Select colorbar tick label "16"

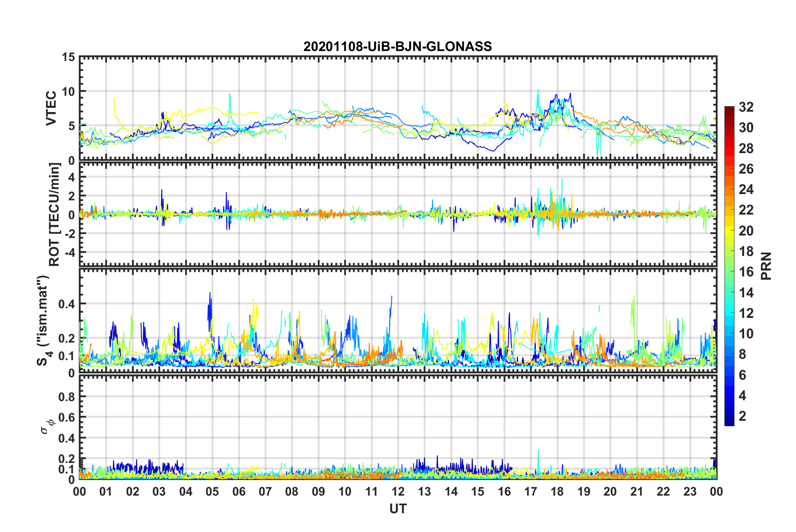[746, 272]
